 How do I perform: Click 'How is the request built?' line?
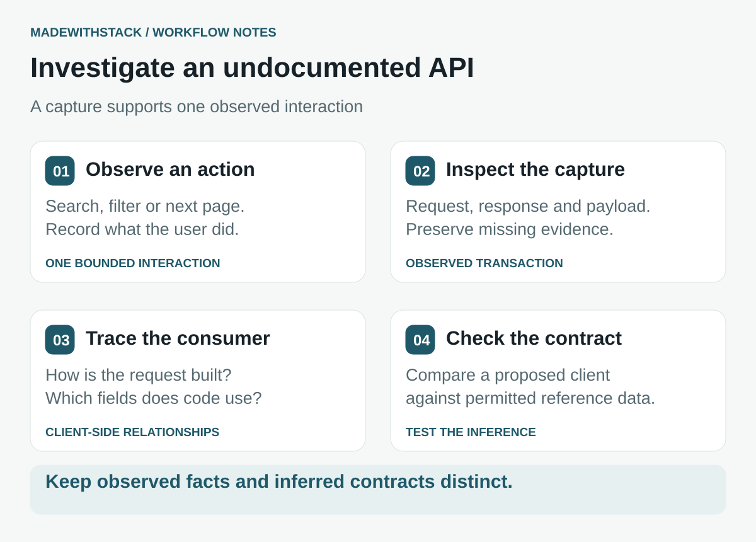pos(139,375)
